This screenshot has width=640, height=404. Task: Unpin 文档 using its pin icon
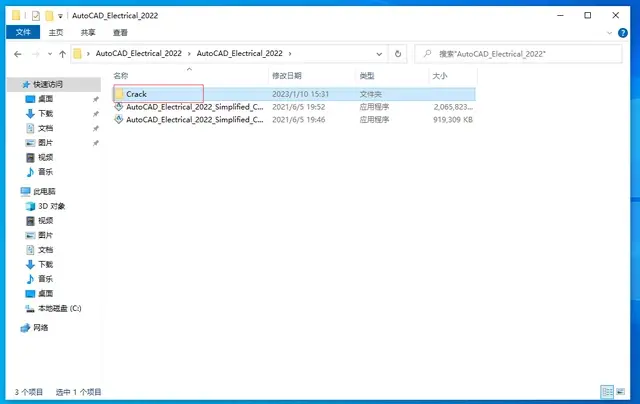[96, 129]
